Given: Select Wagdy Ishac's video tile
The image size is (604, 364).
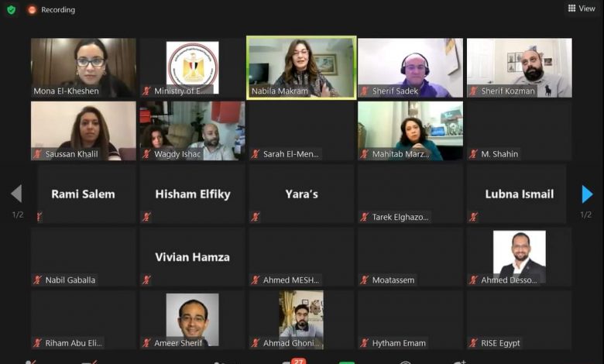Looking at the screenshot, I should click(192, 131).
